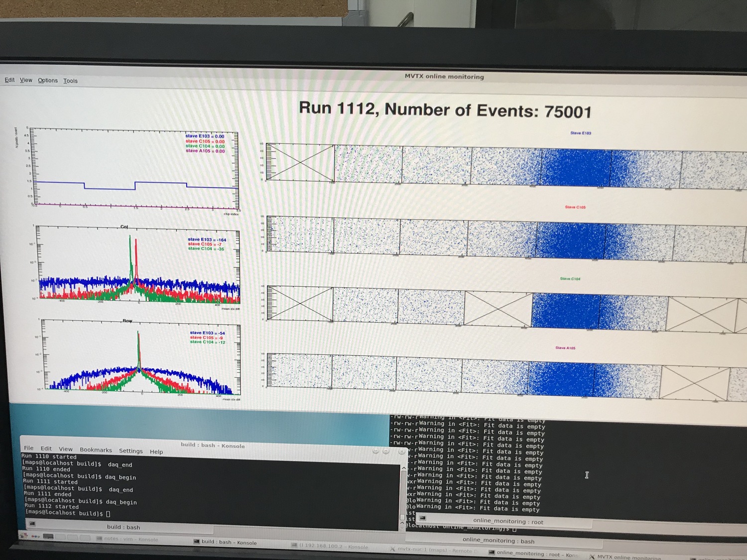Minimize the build : bash Konsole window
The image size is (747, 560).
click(376, 451)
